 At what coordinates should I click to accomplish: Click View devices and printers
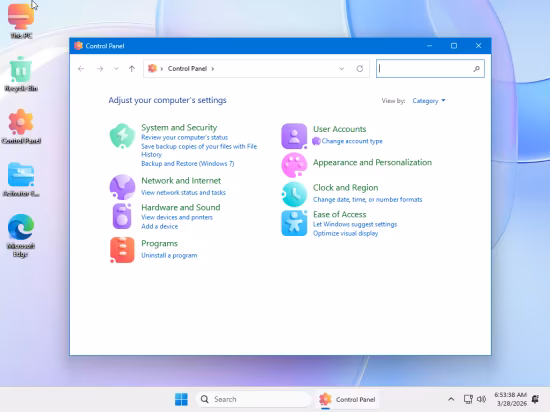[x=177, y=217]
